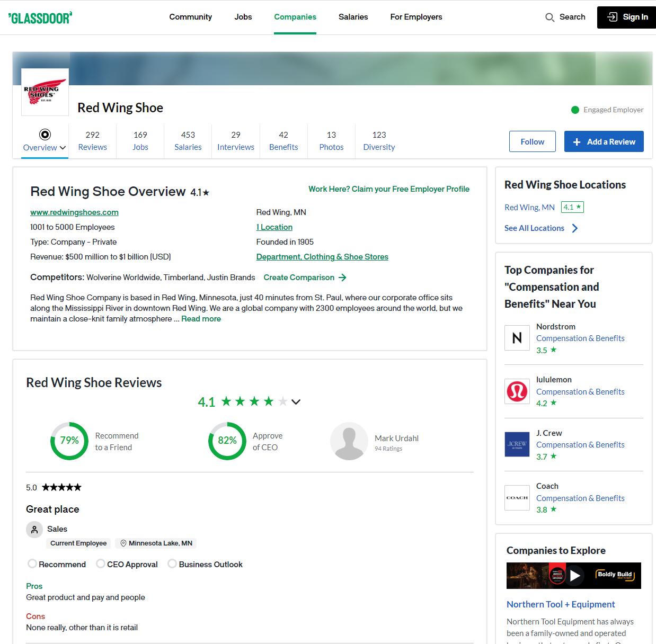This screenshot has height=644, width=656.
Task: Click the 79% Recommend to a Friend ring
Action: [x=69, y=441]
